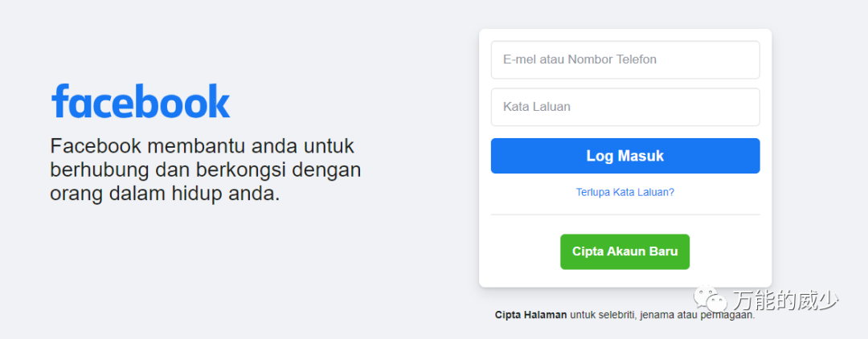Click the 'E-mel atau Nombor Telefon' placeholder text

point(579,59)
